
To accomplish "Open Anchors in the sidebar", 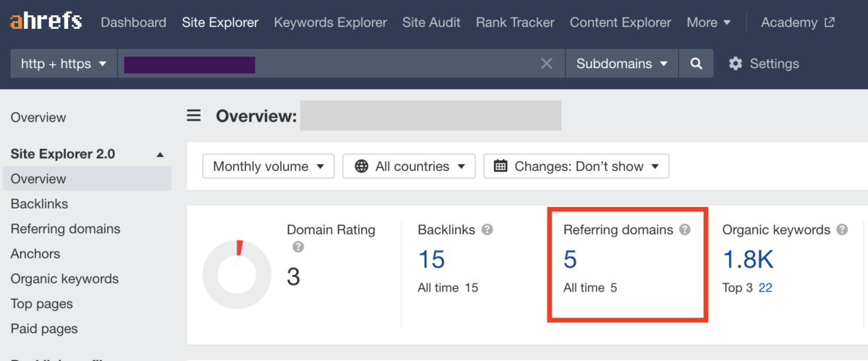I will pyautogui.click(x=35, y=254).
